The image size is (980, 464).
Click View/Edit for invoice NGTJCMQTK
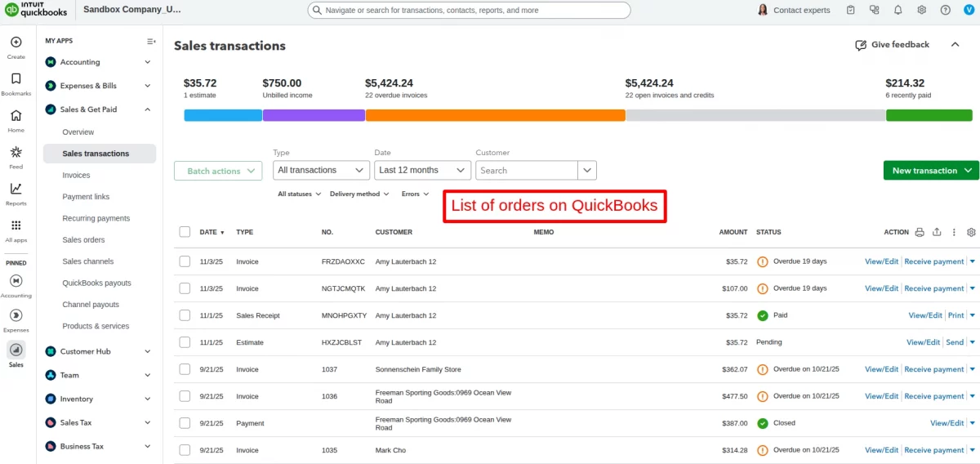881,288
